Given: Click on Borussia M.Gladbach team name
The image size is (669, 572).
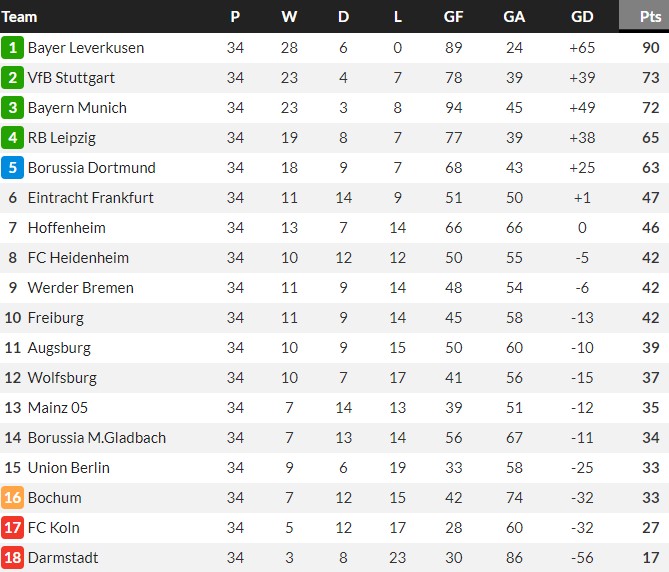Looking at the screenshot, I should 97,438.
